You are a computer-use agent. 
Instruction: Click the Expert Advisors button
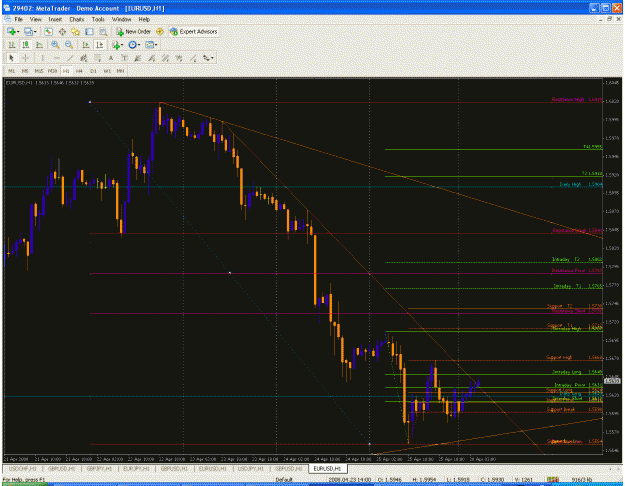click(x=194, y=31)
